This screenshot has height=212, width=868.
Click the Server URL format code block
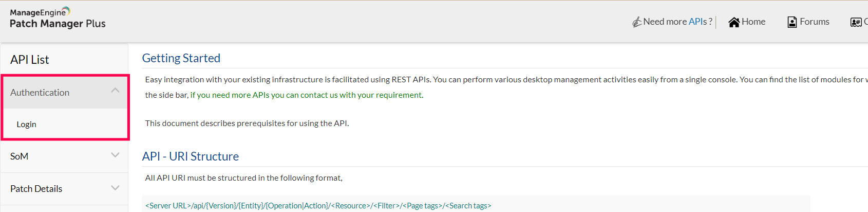point(318,206)
